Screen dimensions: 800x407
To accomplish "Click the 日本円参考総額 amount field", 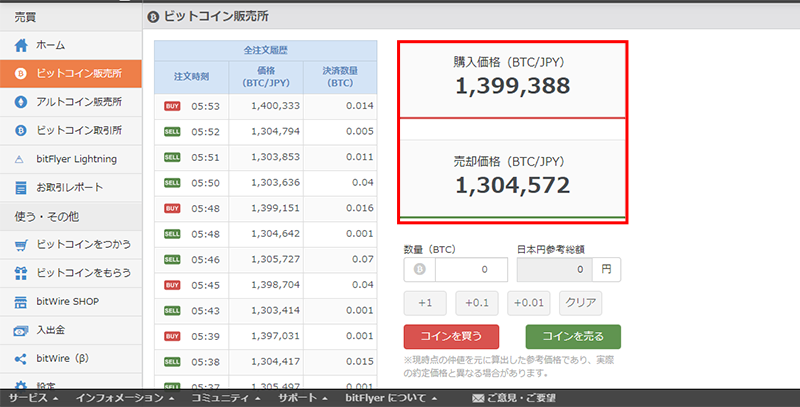I will click(x=555, y=269).
